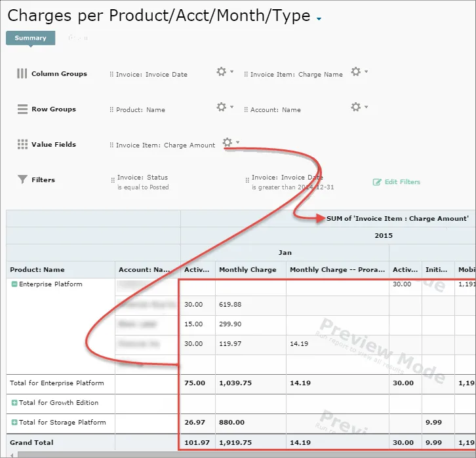Expand the Total for Growth Edition row

pos(14,403)
